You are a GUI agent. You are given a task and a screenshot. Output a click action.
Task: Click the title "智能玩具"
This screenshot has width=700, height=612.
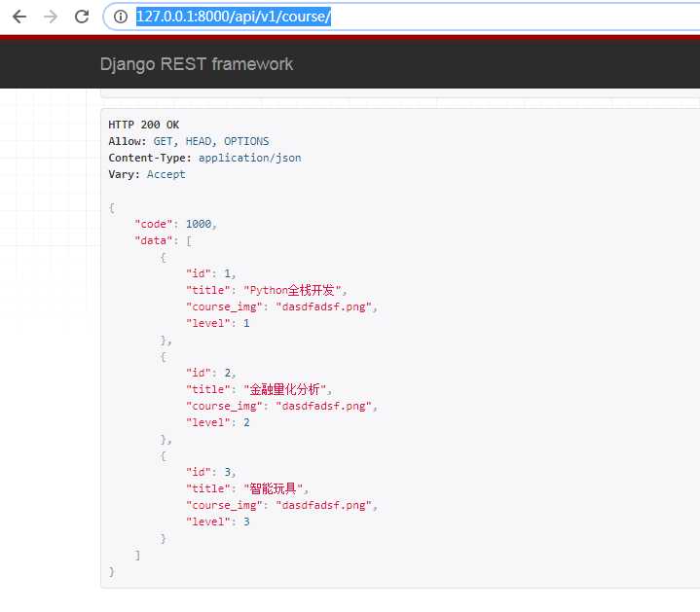tap(274, 488)
